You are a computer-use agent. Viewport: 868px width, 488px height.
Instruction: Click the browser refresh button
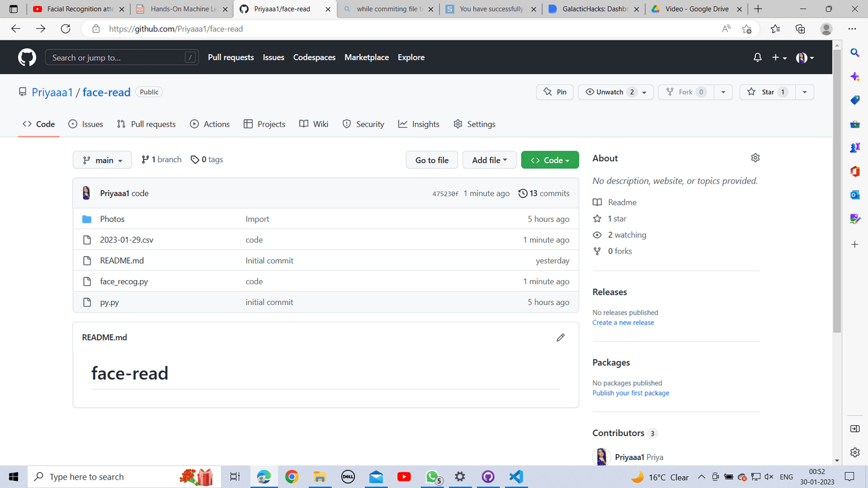point(66,29)
